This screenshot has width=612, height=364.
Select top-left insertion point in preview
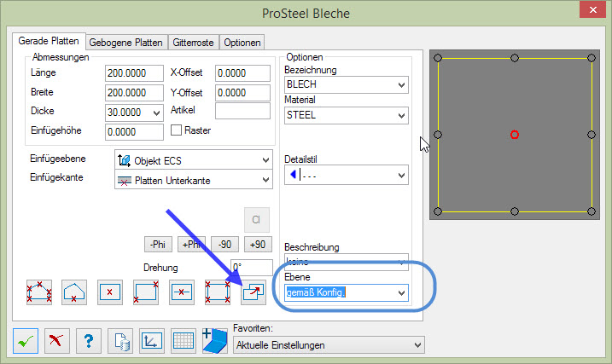click(438, 58)
